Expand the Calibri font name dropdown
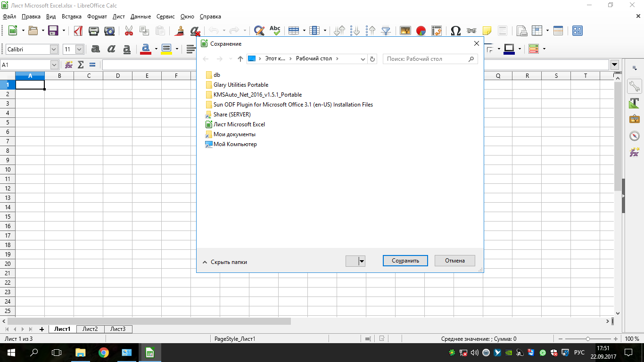 click(x=54, y=49)
